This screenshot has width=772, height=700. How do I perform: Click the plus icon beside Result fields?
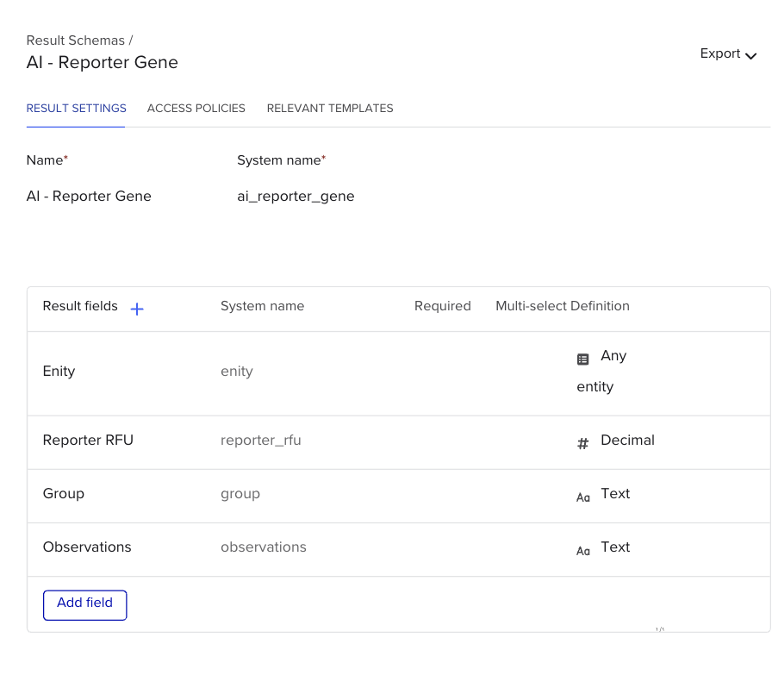coord(137,309)
